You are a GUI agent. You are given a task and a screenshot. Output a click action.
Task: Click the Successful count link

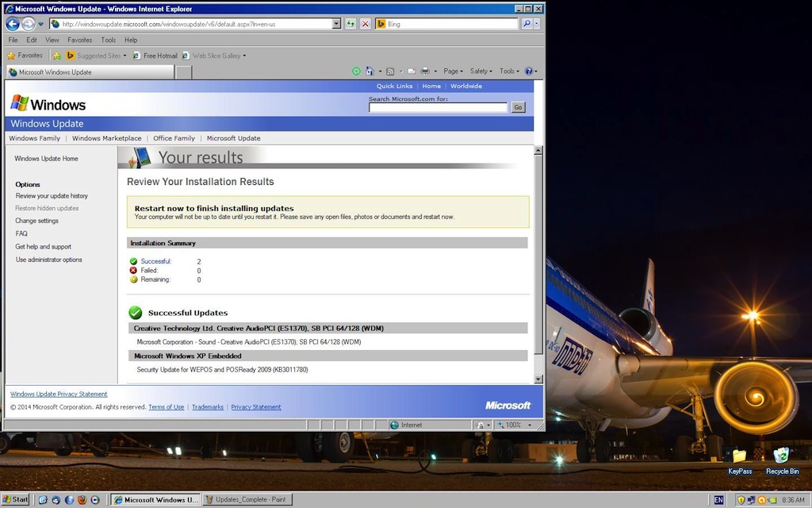tap(156, 261)
